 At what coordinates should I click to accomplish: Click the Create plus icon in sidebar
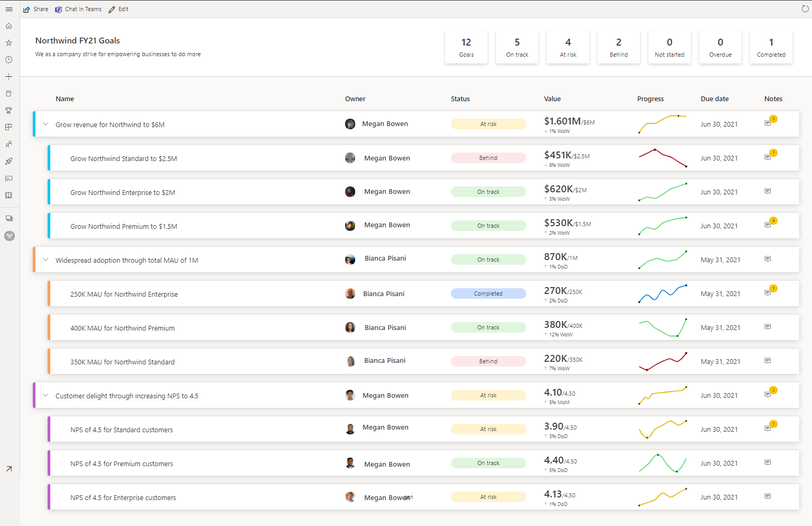[9, 77]
